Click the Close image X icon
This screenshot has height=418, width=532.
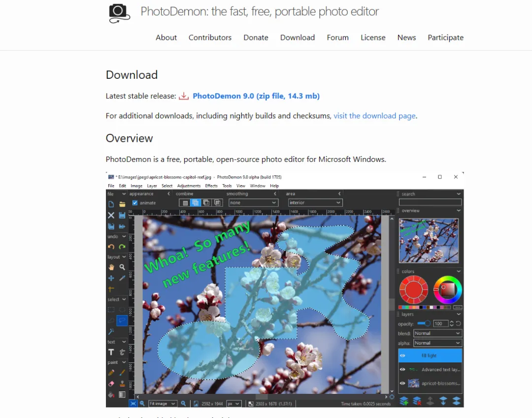[111, 215]
